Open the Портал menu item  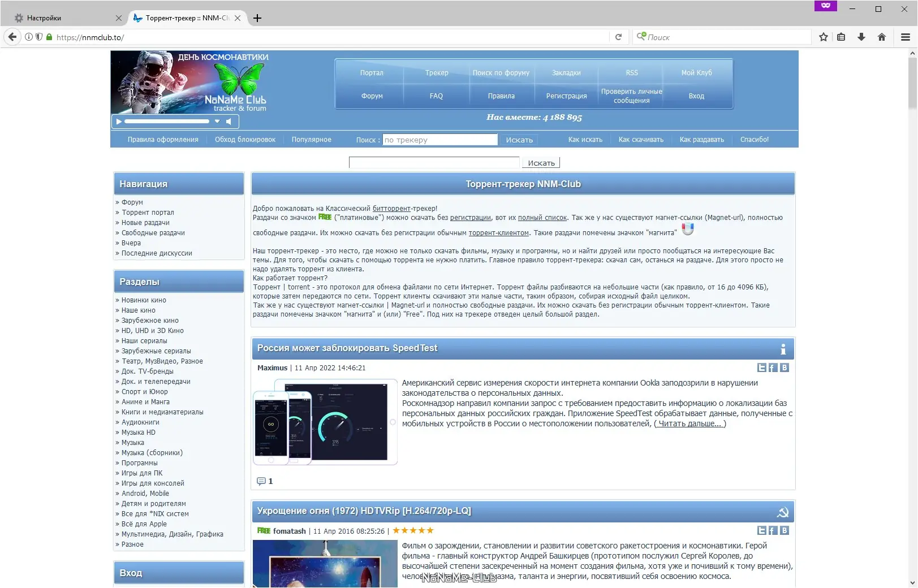372,73
